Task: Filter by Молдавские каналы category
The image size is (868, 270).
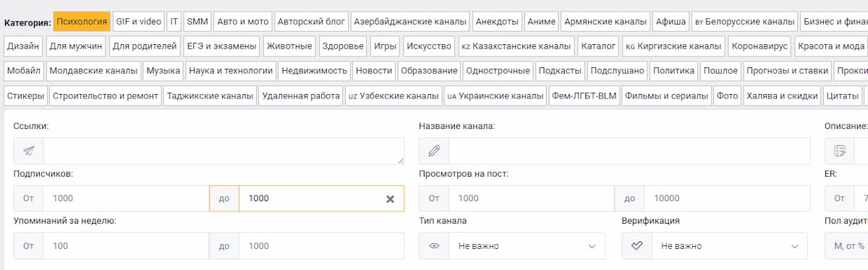Action: (94, 71)
